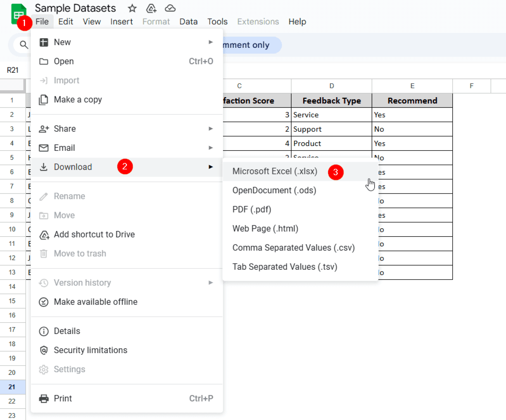Click the Details info icon
Screen dimensions: 506x420
point(43,331)
